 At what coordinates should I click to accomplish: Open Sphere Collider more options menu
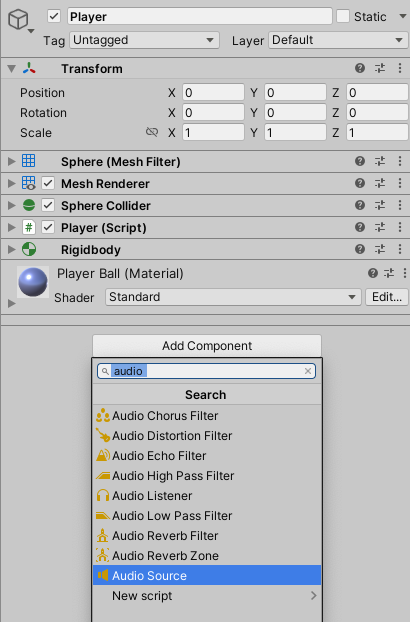(x=400, y=205)
